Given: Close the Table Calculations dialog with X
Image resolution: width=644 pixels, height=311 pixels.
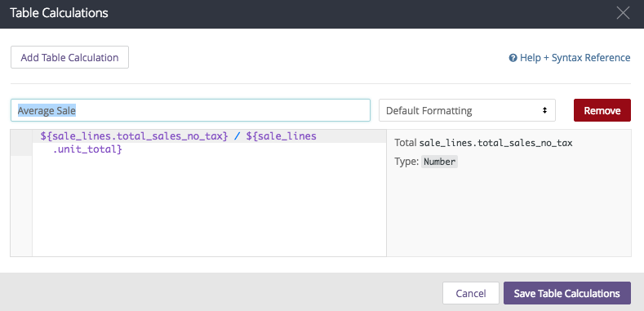Looking at the screenshot, I should [623, 13].
